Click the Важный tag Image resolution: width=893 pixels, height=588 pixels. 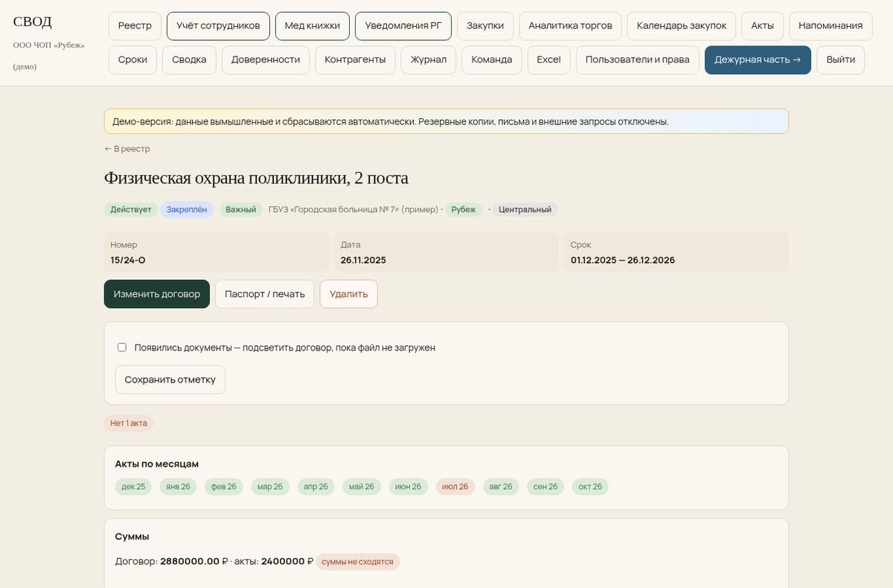[x=241, y=210]
